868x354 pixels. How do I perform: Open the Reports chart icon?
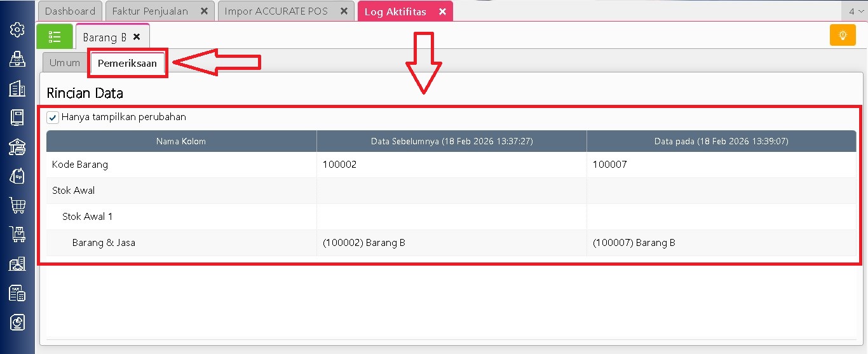click(17, 323)
